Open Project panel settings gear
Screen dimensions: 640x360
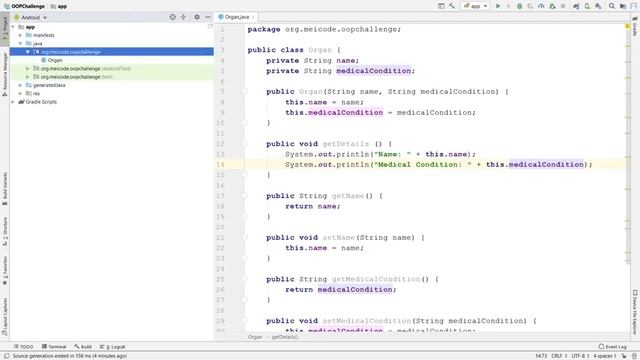197,17
